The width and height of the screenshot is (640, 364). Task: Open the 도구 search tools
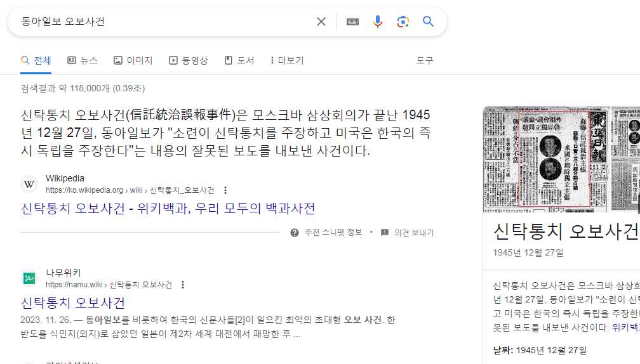tap(425, 61)
